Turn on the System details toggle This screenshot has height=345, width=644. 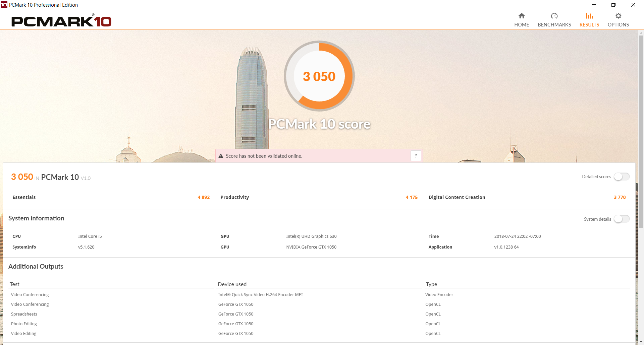pyautogui.click(x=622, y=219)
